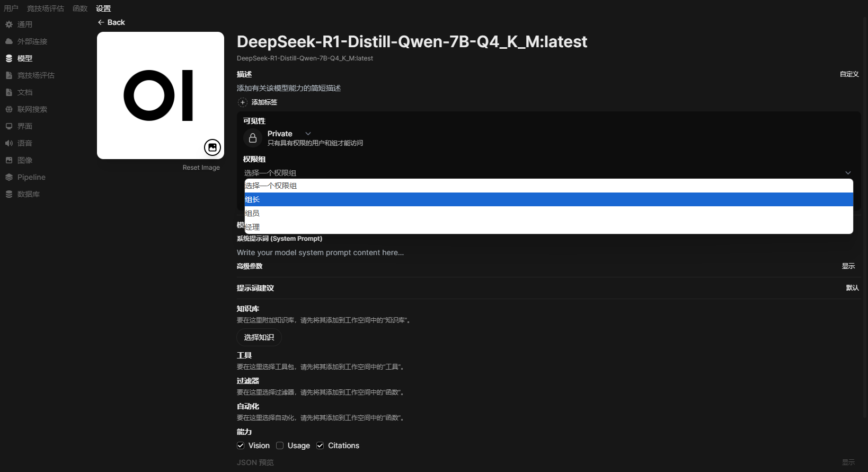Open the Pipeline settings section

(x=31, y=177)
